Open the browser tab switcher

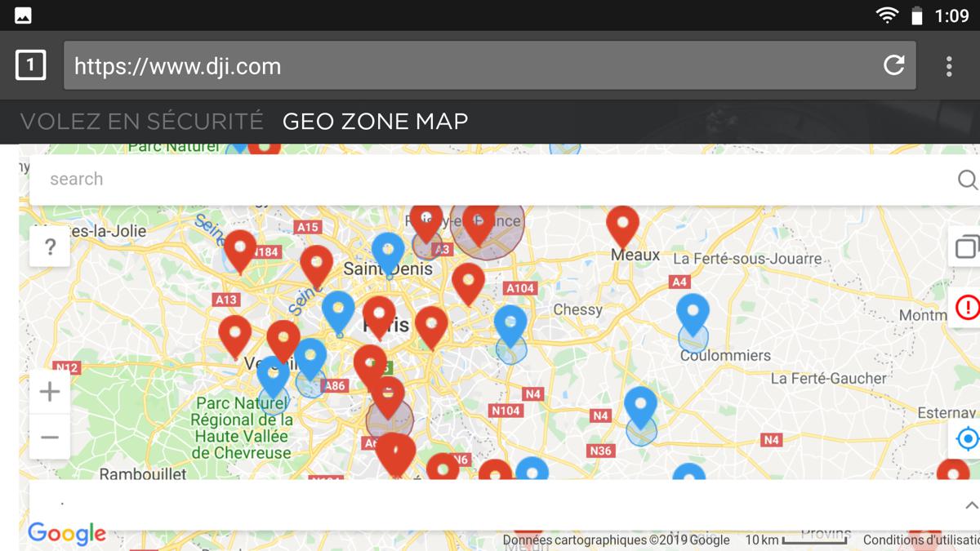pos(30,65)
